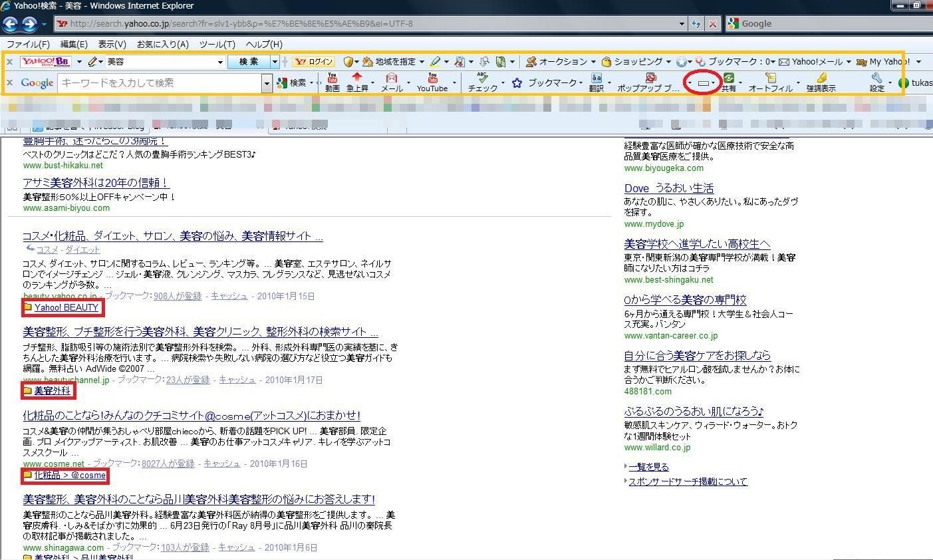Image resolution: width=933 pixels, height=560 pixels.
Task: Open the 美容学校へ進学したい高校生へ ad link
Action: click(x=697, y=244)
